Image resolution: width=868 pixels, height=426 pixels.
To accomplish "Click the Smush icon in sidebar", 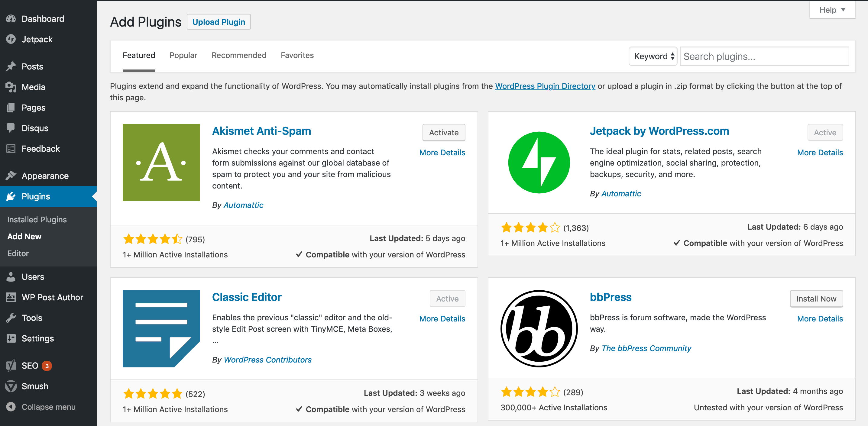I will pos(11,386).
